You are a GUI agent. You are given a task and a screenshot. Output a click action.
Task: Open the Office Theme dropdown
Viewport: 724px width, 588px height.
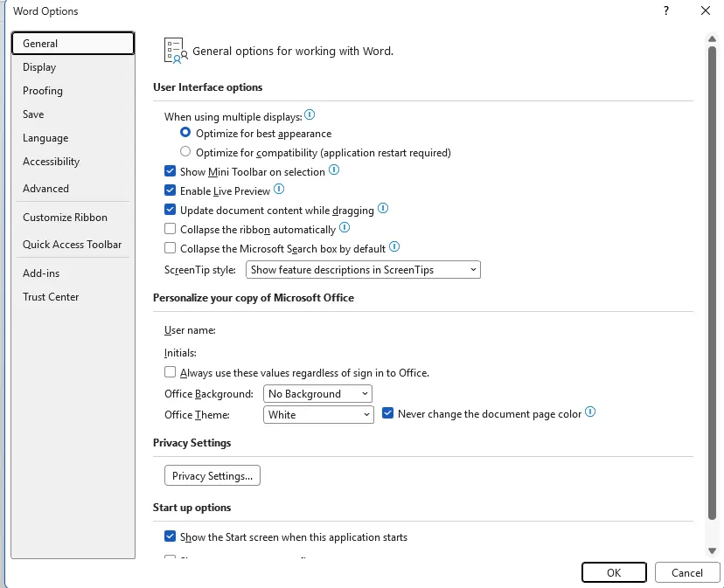[318, 414]
